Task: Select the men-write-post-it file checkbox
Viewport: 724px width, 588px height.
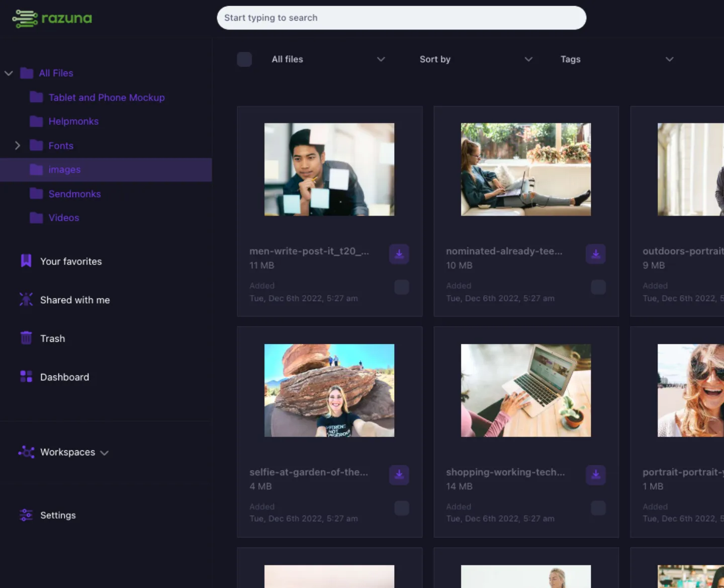Action: point(402,287)
